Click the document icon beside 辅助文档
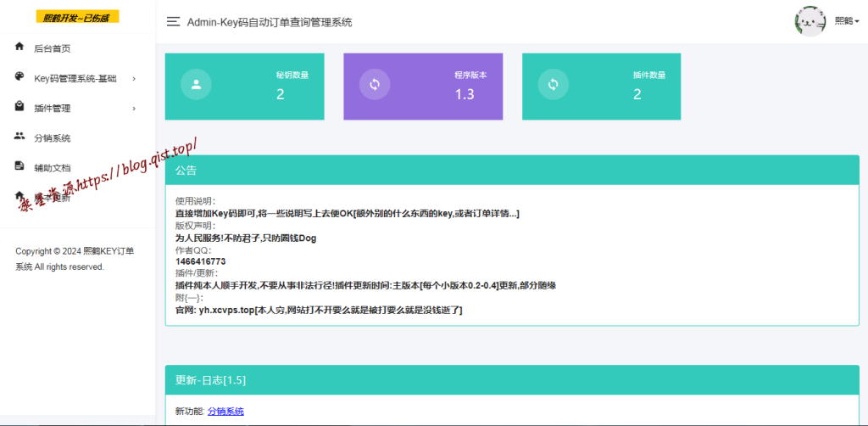This screenshot has width=868, height=426. pos(19,166)
